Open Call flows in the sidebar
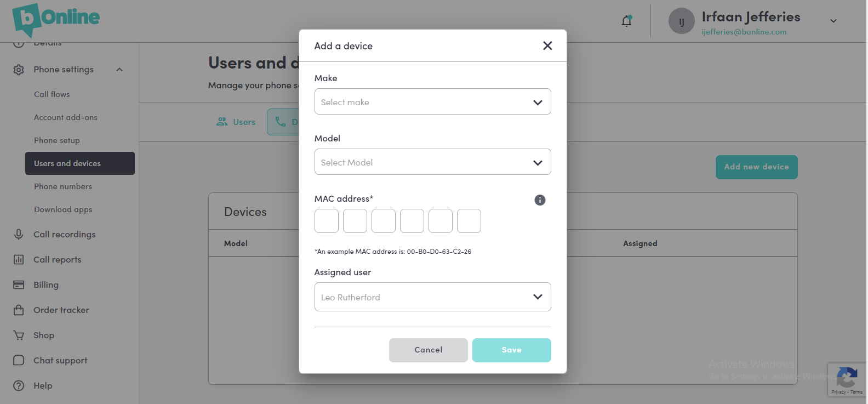The height and width of the screenshot is (404, 868). click(52, 94)
